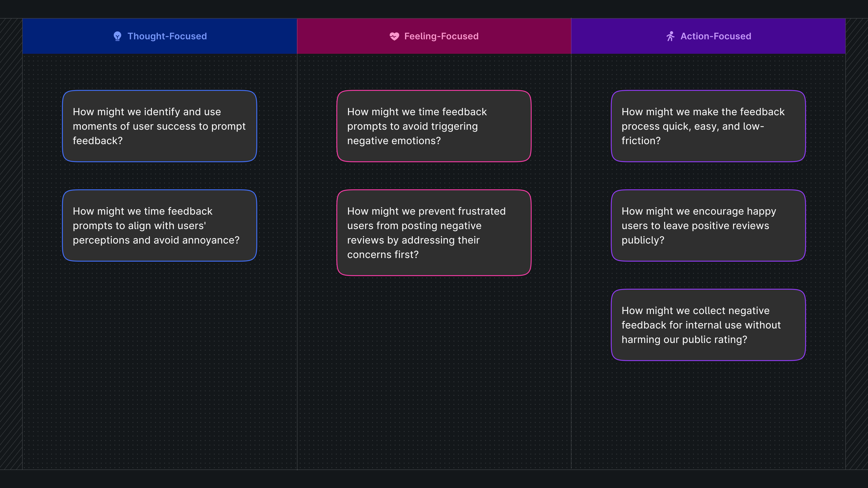
Task: Click empty dotted area below Feeling-Focused cards
Action: pos(434,371)
